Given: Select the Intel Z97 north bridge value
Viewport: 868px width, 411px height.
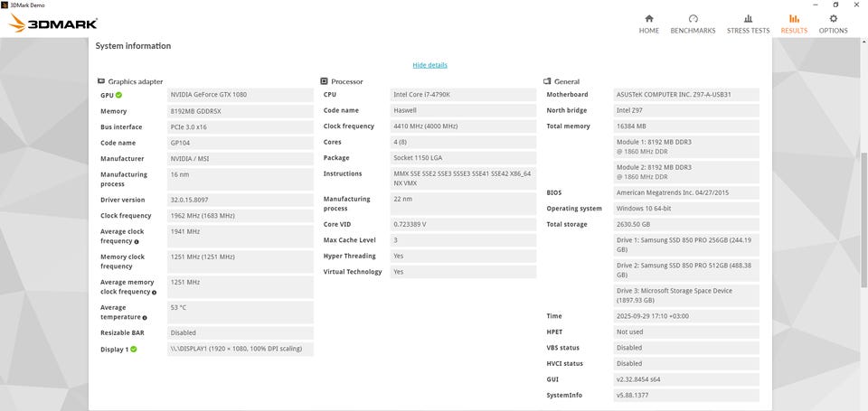Looking at the screenshot, I should (686, 110).
